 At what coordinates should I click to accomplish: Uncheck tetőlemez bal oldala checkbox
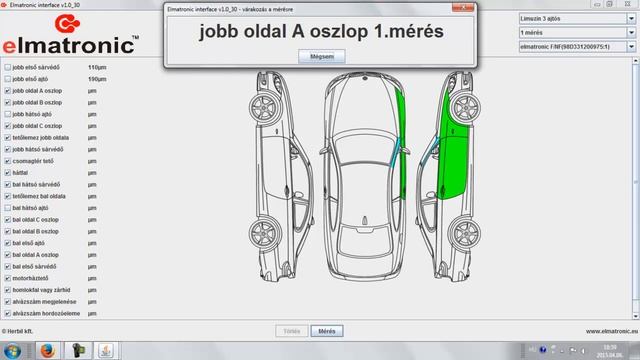click(7, 196)
